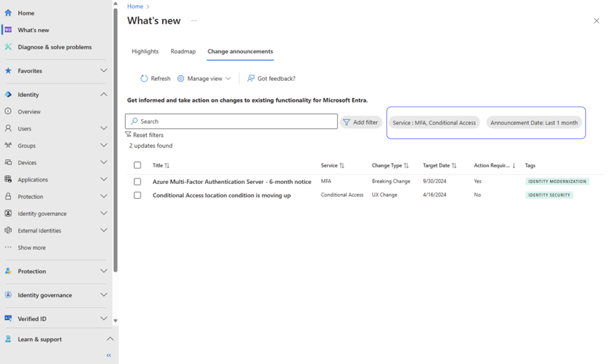The height and width of the screenshot is (364, 612).
Task: Click the Home breadcrumb link
Action: pyautogui.click(x=135, y=6)
